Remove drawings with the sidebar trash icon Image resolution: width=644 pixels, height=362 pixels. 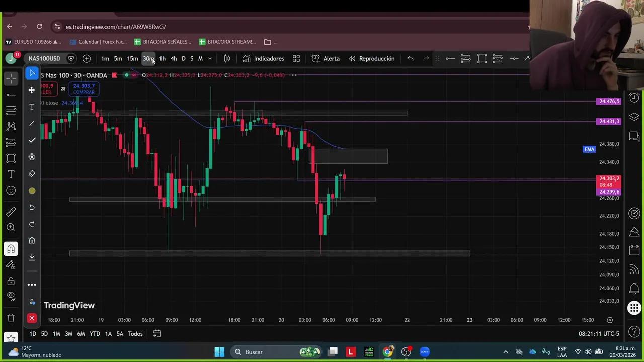pos(11,318)
